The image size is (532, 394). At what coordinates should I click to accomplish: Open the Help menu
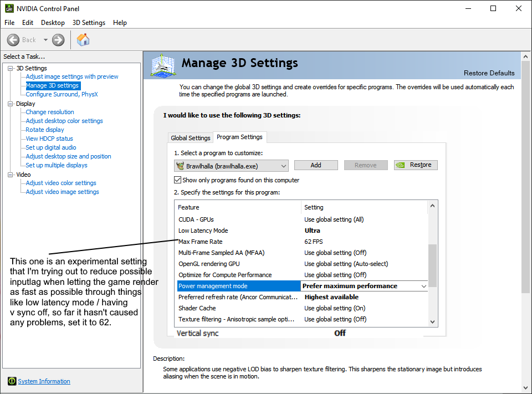[x=120, y=23]
